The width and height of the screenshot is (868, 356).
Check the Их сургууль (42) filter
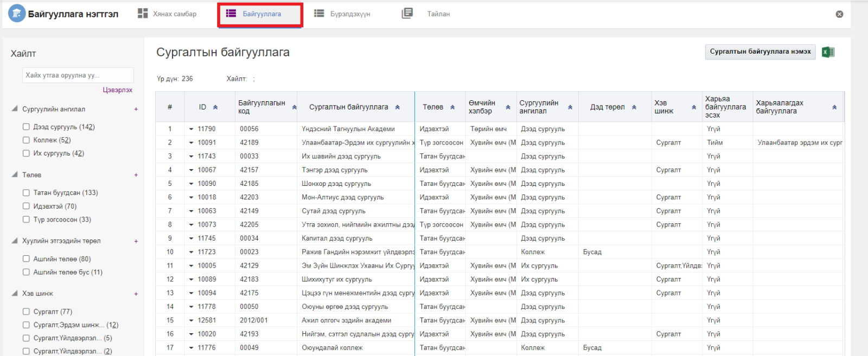[x=26, y=153]
